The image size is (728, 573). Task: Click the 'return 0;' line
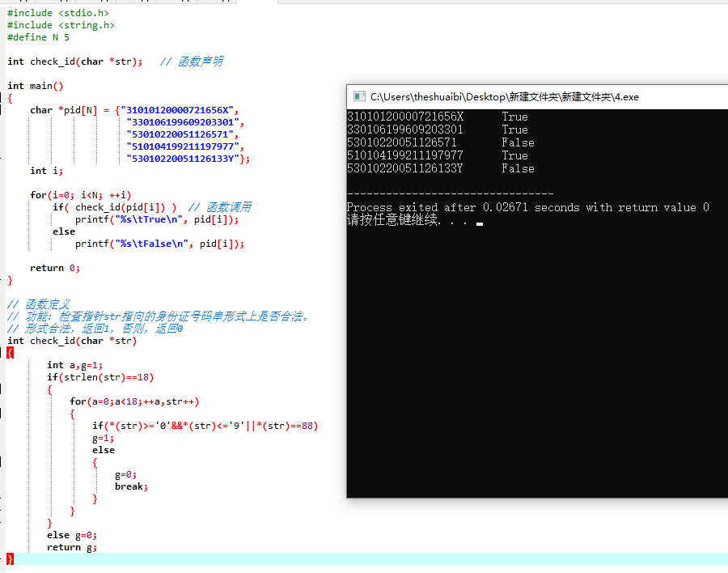pyautogui.click(x=55, y=268)
